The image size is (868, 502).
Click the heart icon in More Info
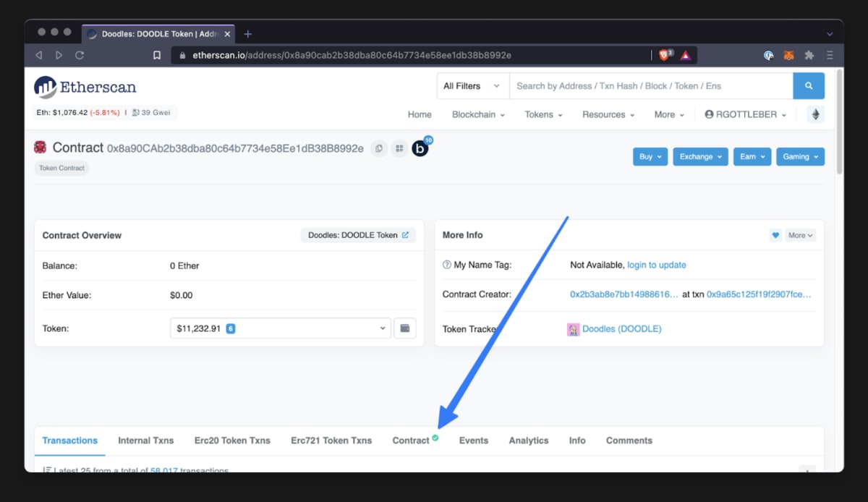coord(775,235)
